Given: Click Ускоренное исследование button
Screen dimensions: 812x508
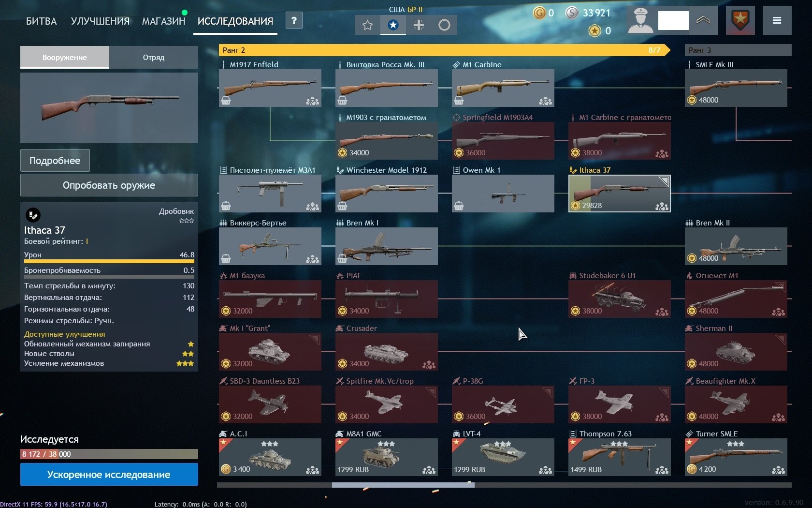Looking at the screenshot, I should (x=109, y=474).
